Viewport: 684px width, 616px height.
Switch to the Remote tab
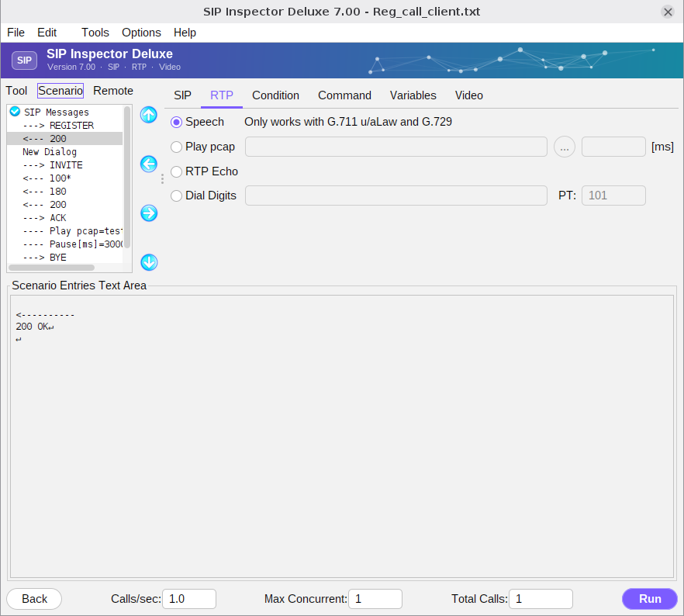(113, 91)
